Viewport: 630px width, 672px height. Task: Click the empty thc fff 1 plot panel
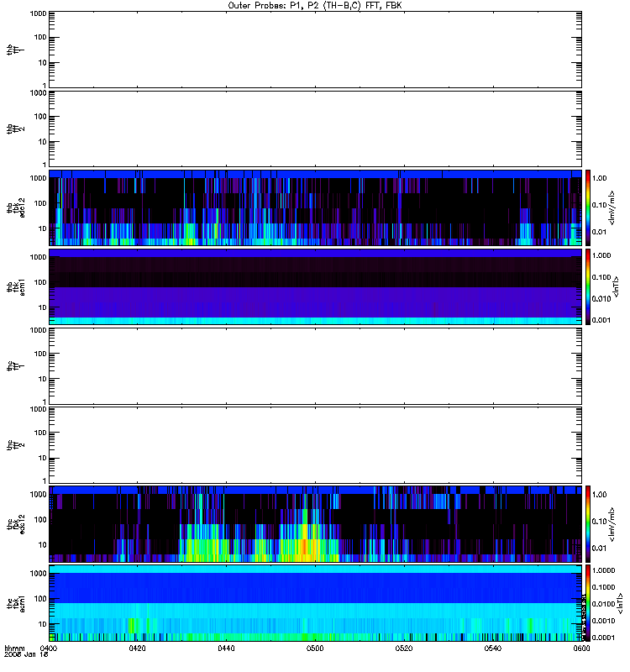tap(315, 366)
